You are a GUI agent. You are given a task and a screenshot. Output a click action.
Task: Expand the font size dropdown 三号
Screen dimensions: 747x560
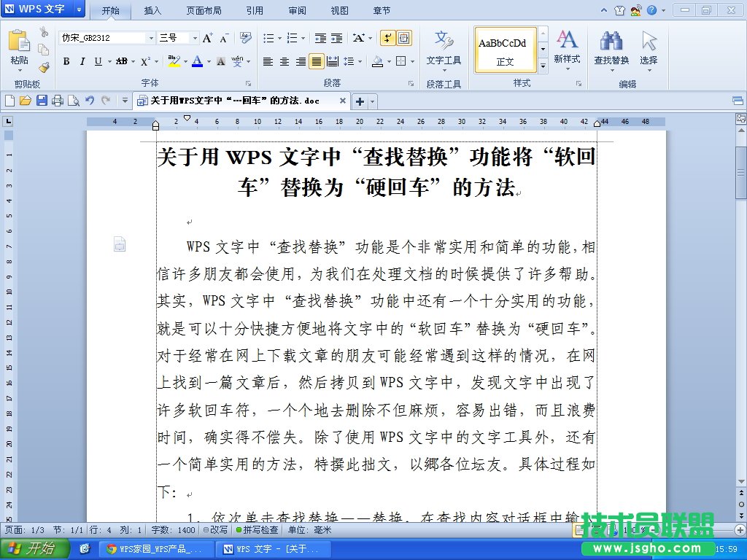click(x=195, y=38)
